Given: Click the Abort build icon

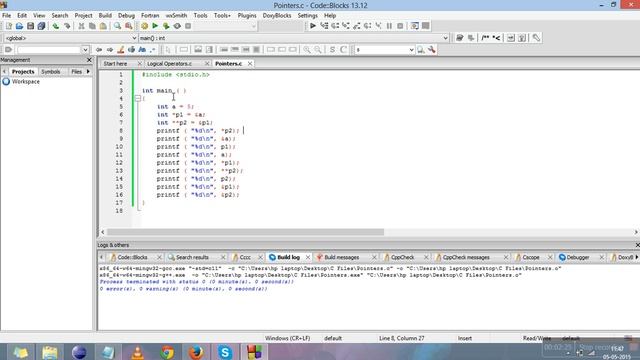Looking at the screenshot, I should pos(188,26).
